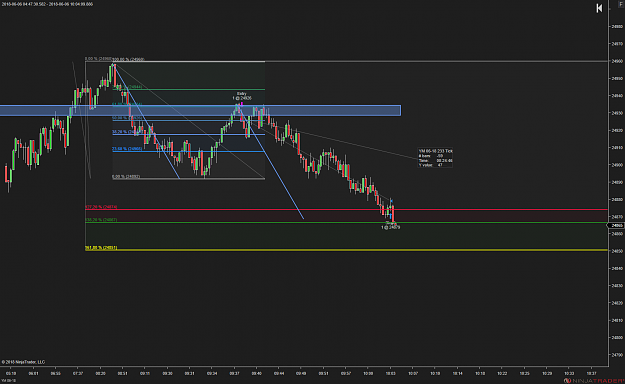Select the 100.00 % Fibonacci label at swing high
Image resolution: width=625 pixels, height=384 pixels.
(128, 59)
